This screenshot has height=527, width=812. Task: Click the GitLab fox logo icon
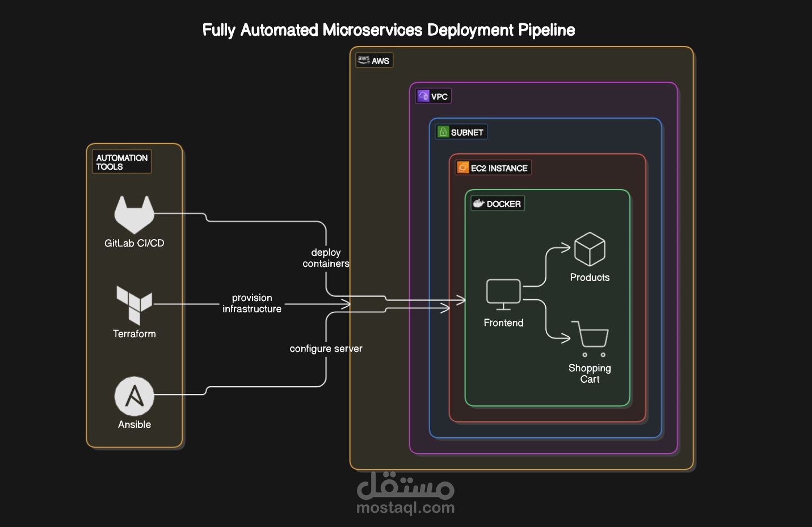pyautogui.click(x=134, y=215)
